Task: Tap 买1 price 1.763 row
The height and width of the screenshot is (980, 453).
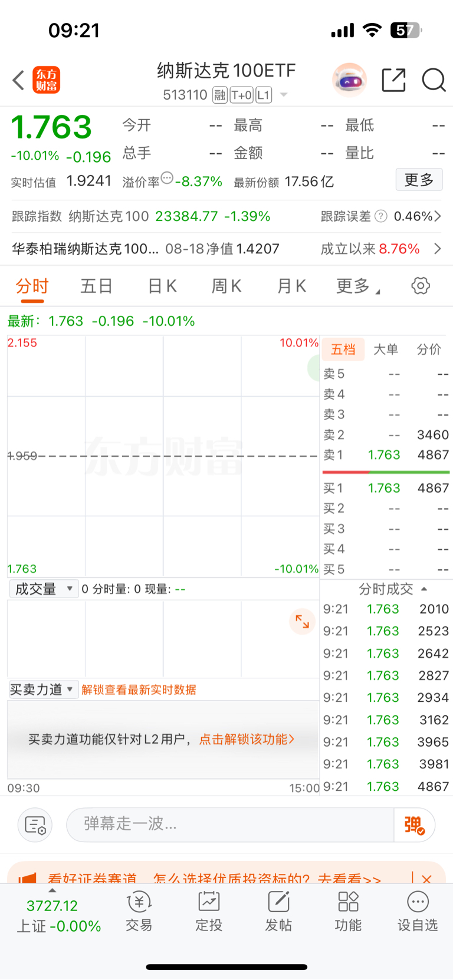Action: click(386, 488)
